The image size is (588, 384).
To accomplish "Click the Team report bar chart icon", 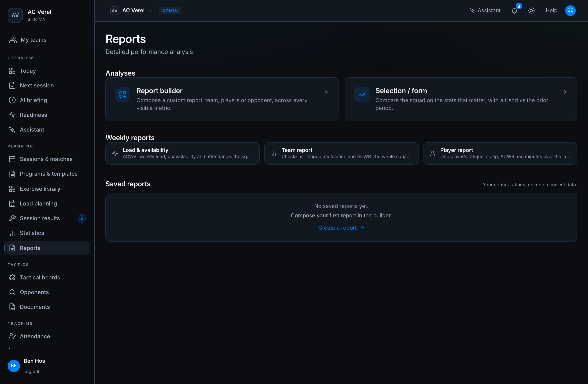I will click(274, 153).
